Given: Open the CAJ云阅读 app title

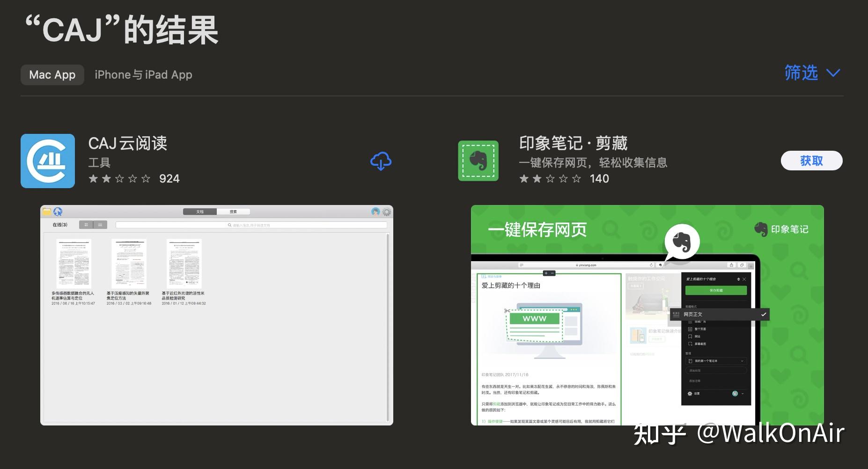Looking at the screenshot, I should point(127,143).
